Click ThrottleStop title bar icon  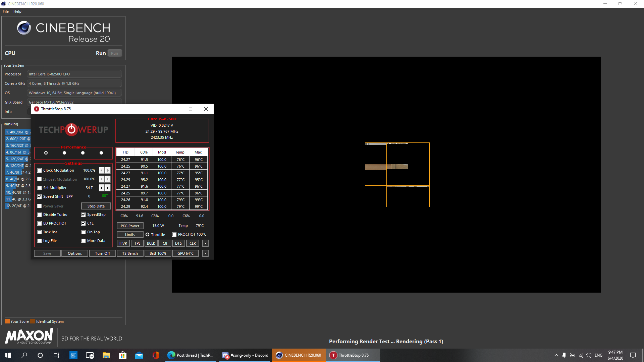(x=37, y=109)
